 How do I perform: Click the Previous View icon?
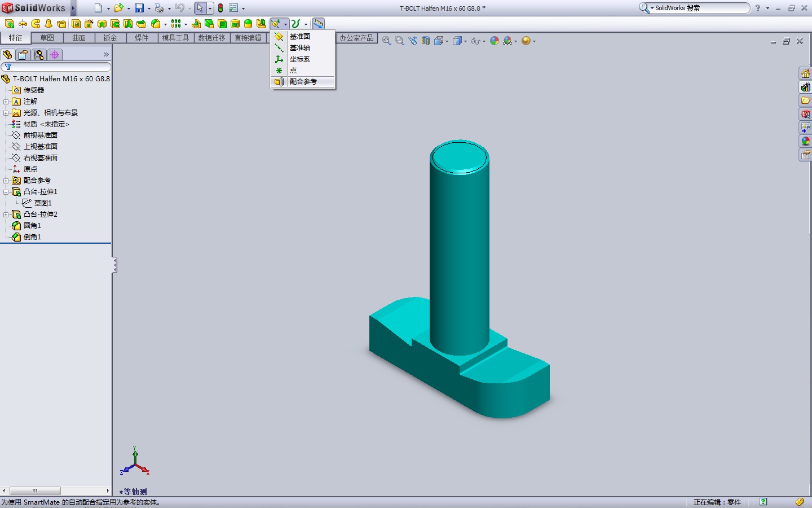click(413, 41)
